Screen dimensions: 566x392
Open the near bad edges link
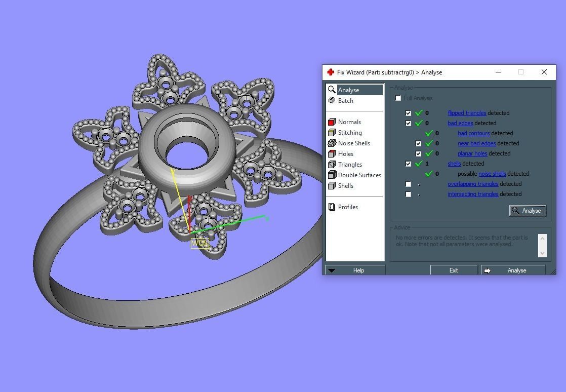pos(477,143)
